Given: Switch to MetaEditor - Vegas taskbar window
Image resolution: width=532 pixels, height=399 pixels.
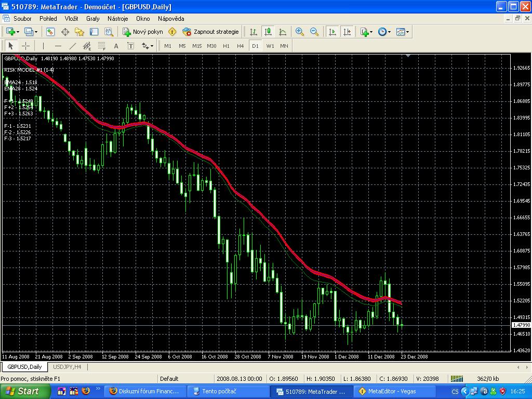Looking at the screenshot, I should click(x=395, y=391).
